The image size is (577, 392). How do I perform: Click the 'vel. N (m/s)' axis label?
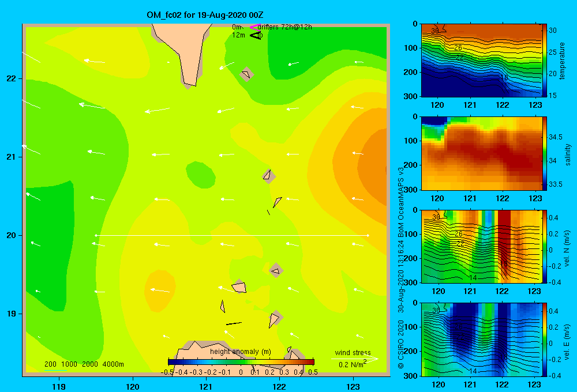(567, 248)
